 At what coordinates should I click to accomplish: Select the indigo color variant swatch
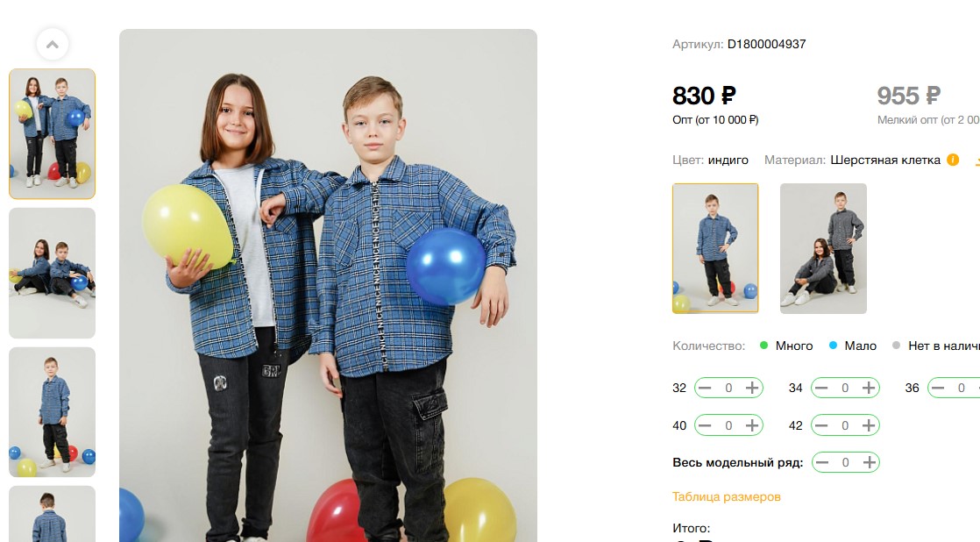[x=715, y=248]
